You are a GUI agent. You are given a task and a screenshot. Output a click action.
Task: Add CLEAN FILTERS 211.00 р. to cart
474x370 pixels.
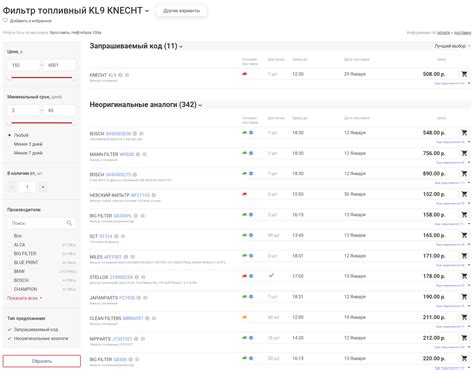click(x=464, y=317)
